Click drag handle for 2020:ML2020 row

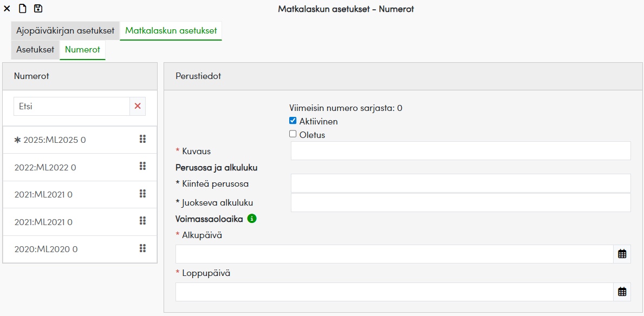(142, 248)
